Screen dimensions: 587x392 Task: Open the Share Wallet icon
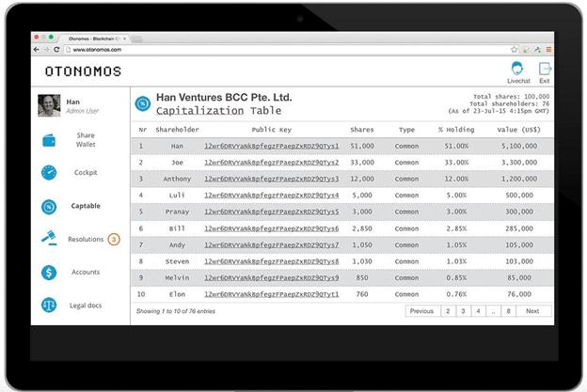click(x=49, y=141)
